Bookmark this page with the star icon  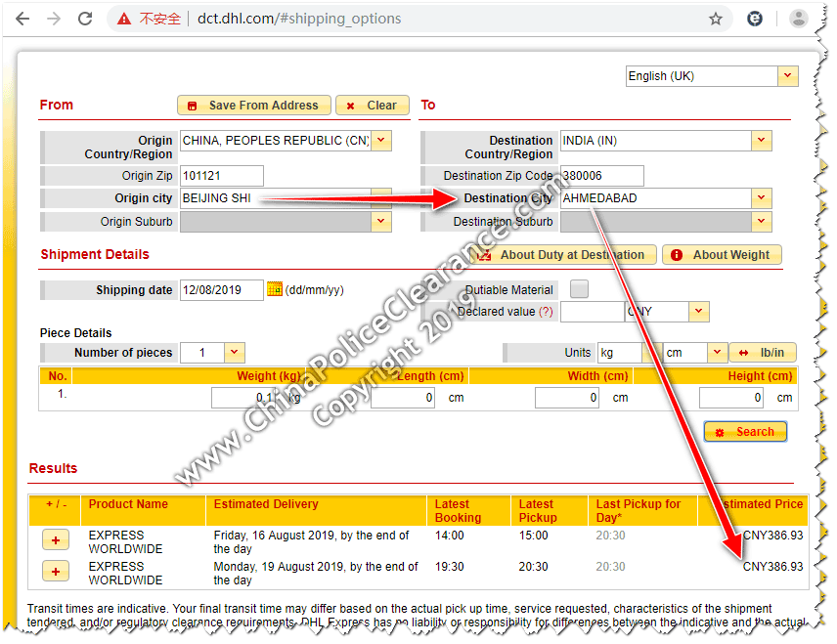[716, 20]
